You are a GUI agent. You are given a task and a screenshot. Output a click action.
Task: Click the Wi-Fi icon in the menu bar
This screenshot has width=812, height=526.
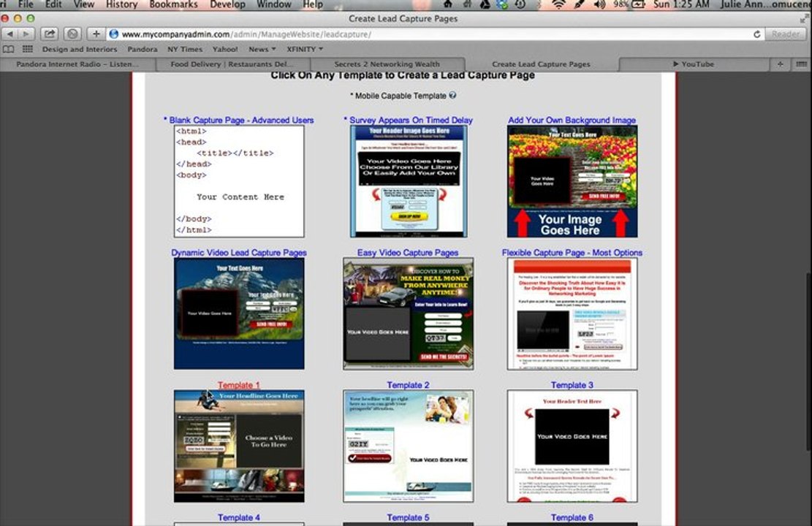558,4
